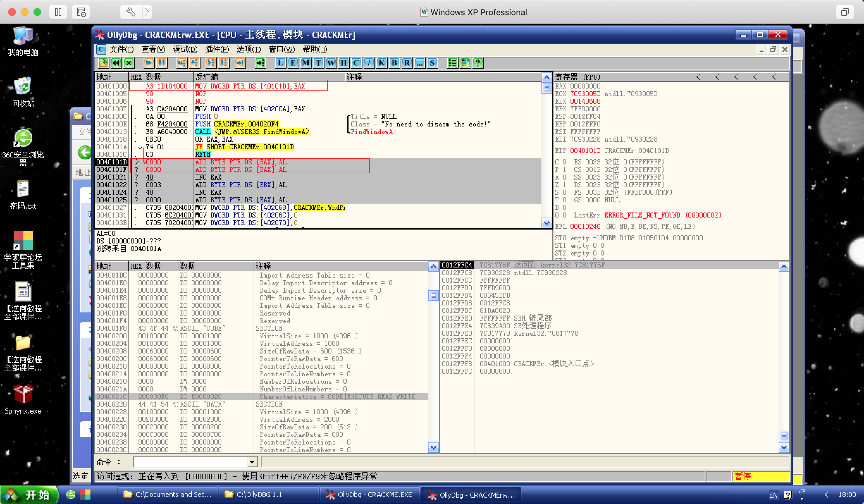
Task: Click the Close program X toolbar icon
Action: coord(129,63)
